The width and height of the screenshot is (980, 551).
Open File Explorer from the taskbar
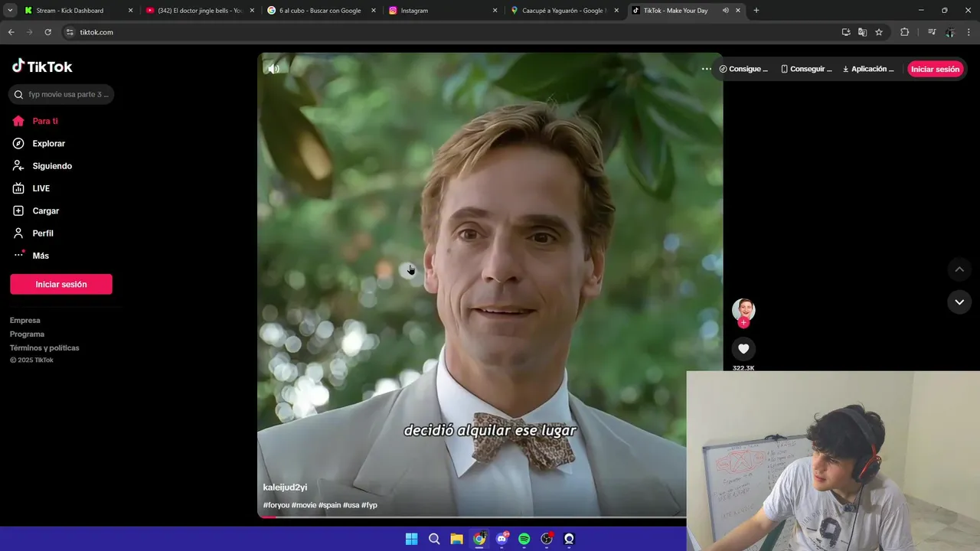456,539
